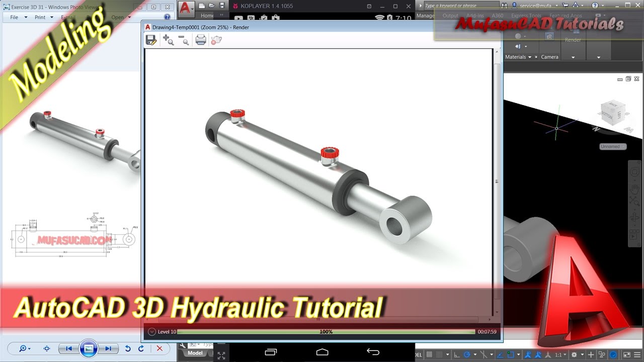Open Photo Viewer Open menu
The height and width of the screenshot is (362, 644).
[x=121, y=17]
